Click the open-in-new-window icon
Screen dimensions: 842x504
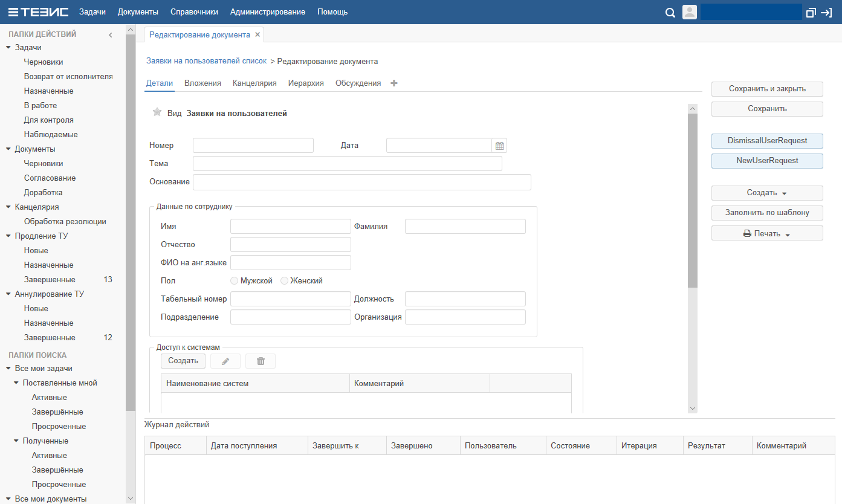pyautogui.click(x=811, y=12)
